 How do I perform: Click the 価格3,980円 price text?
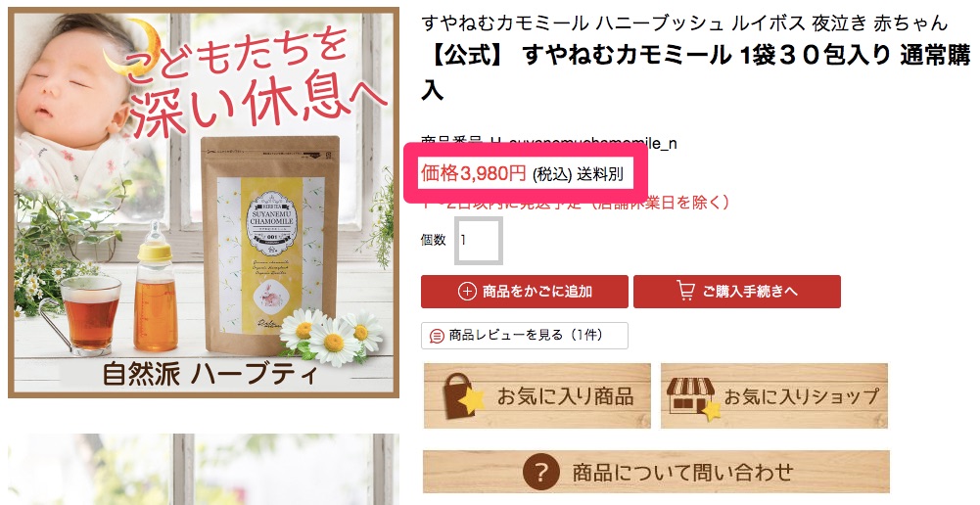click(473, 173)
